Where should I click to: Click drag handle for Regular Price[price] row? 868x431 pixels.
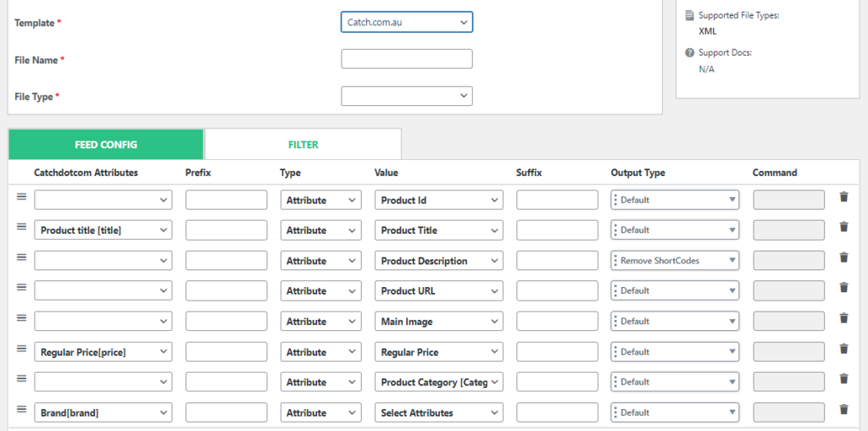pos(21,348)
